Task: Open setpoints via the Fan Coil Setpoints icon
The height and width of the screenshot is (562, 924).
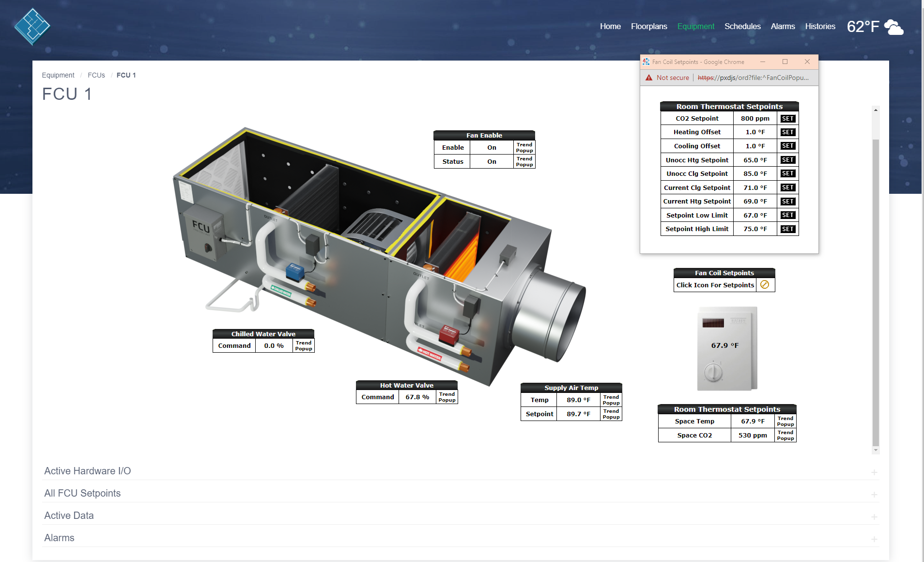Action: pos(765,285)
